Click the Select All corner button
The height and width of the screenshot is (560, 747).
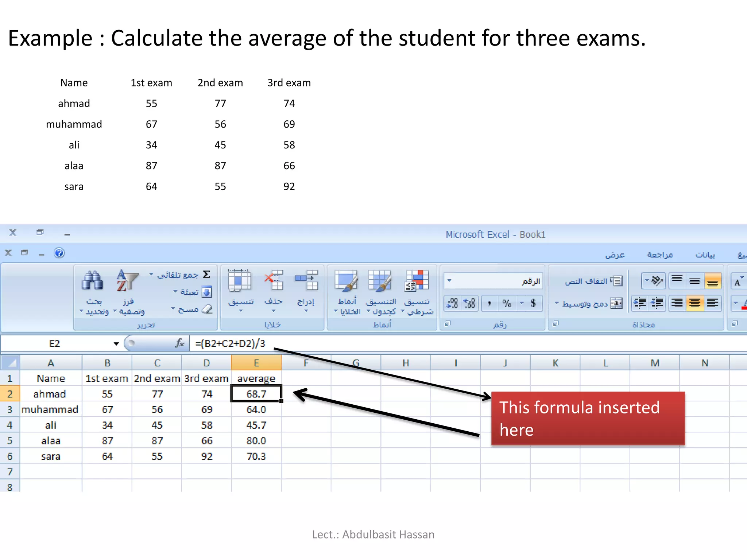click(10, 362)
